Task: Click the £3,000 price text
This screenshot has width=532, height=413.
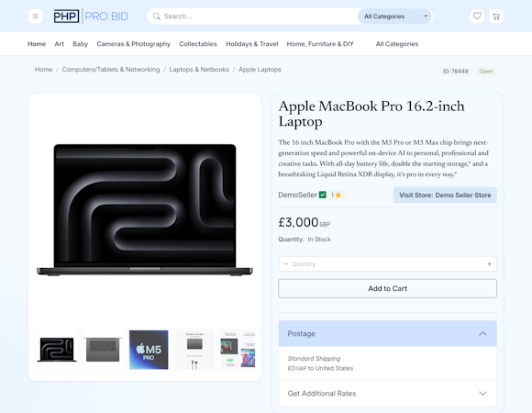Action: [298, 222]
